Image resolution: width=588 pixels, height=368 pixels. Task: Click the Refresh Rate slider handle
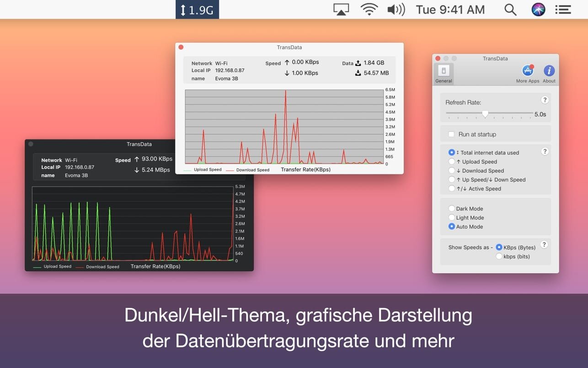tap(485, 114)
